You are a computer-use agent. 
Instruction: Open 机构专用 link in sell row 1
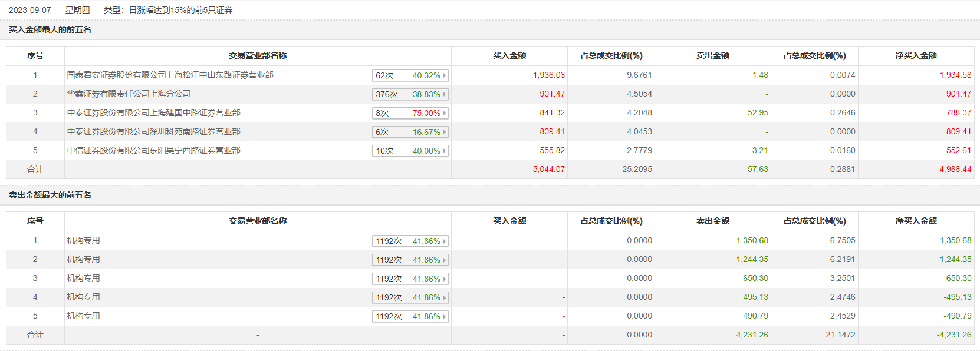[83, 240]
